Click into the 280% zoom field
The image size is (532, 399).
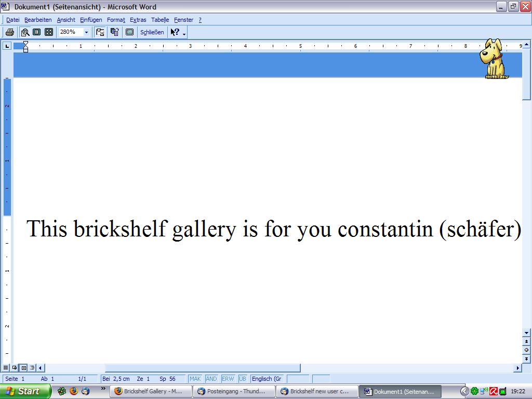click(x=71, y=32)
